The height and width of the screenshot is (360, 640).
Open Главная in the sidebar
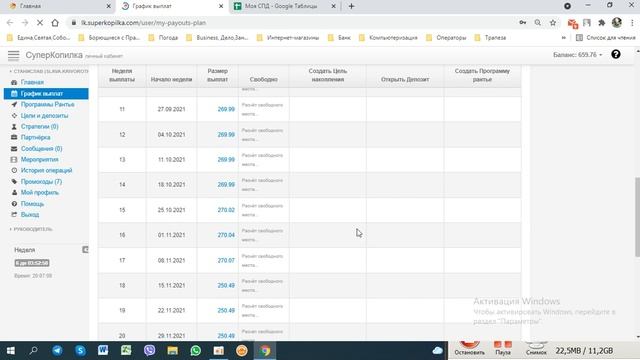pyautogui.click(x=32, y=82)
